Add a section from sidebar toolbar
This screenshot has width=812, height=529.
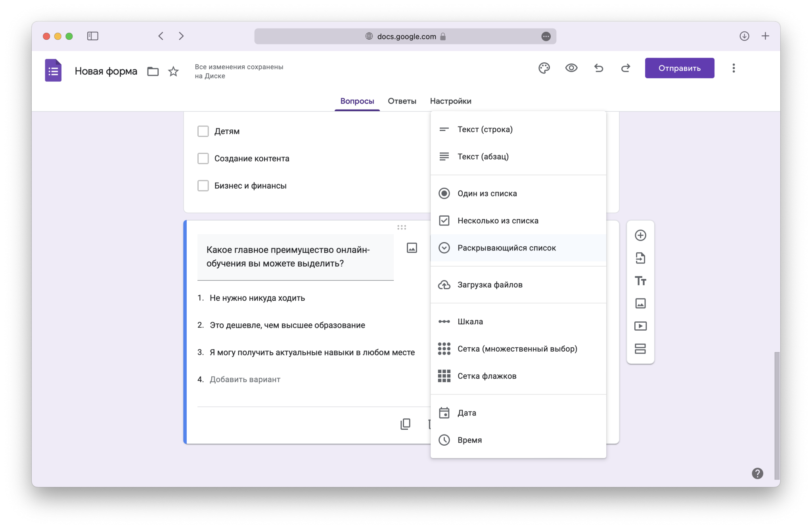coord(640,349)
